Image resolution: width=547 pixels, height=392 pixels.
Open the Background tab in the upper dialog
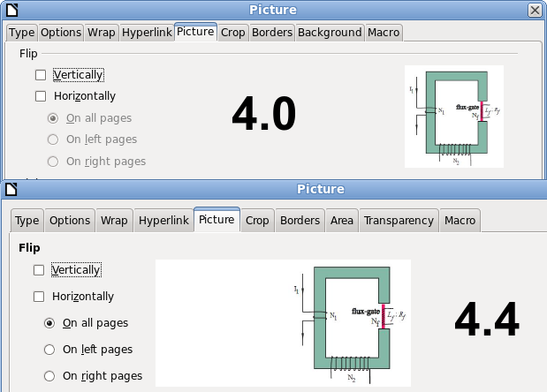coord(330,33)
